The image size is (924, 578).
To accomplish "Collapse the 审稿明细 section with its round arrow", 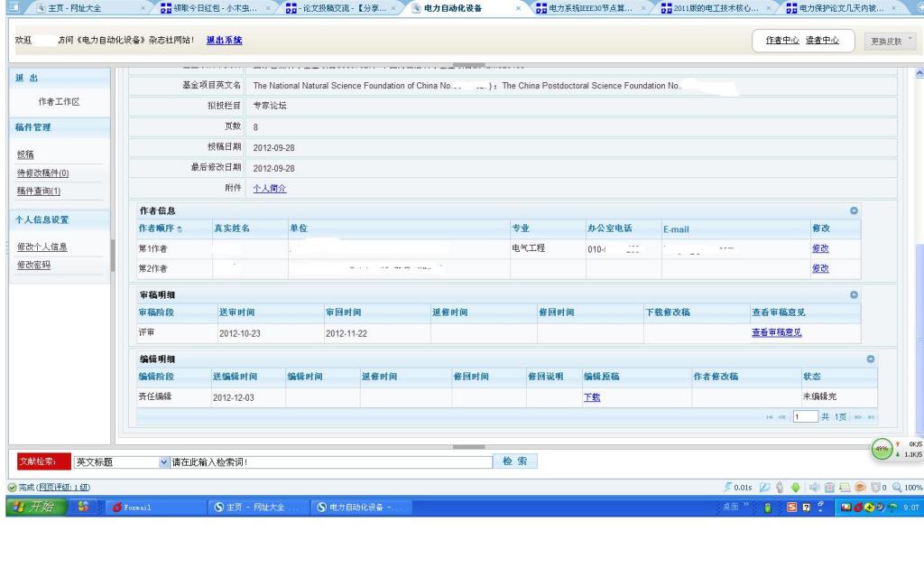I will coord(854,295).
